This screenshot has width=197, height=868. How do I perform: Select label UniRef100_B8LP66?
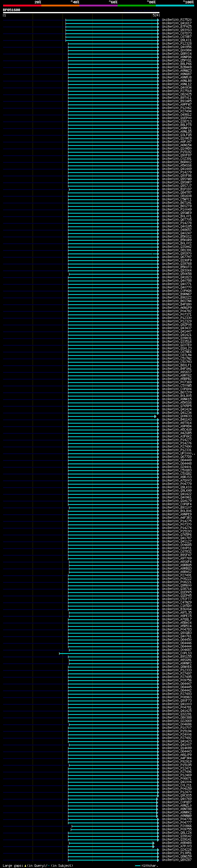coord(176,64)
